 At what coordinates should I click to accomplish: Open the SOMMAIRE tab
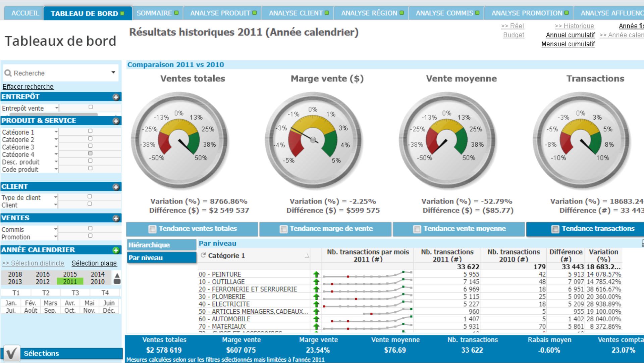coord(154,13)
